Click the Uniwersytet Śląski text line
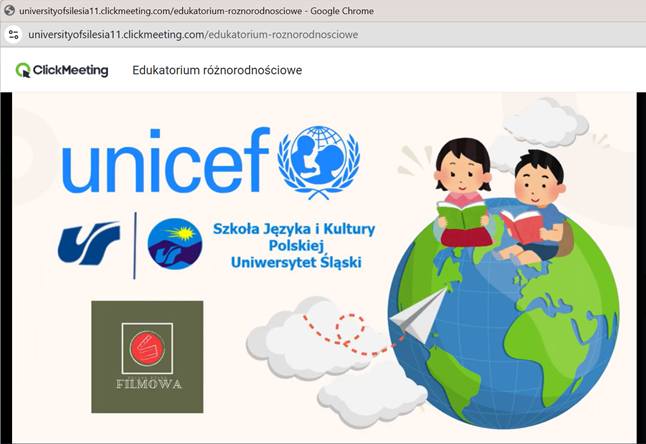Image resolution: width=646 pixels, height=444 pixels. 296,262
